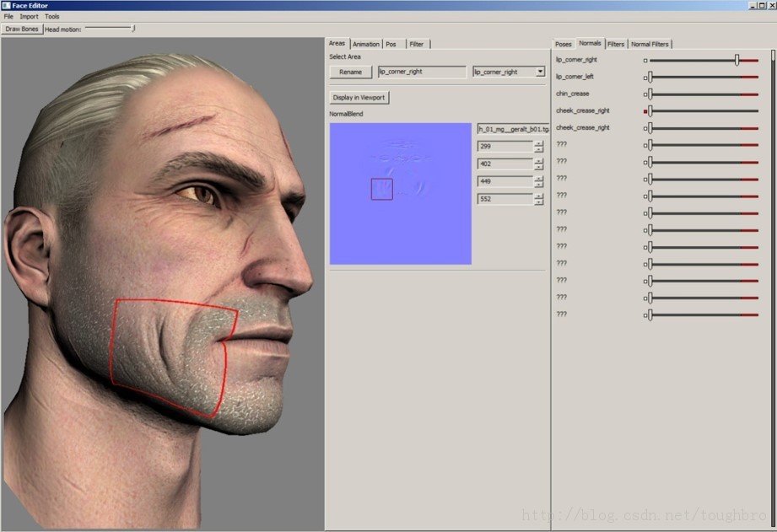Click the Rename button

click(350, 72)
